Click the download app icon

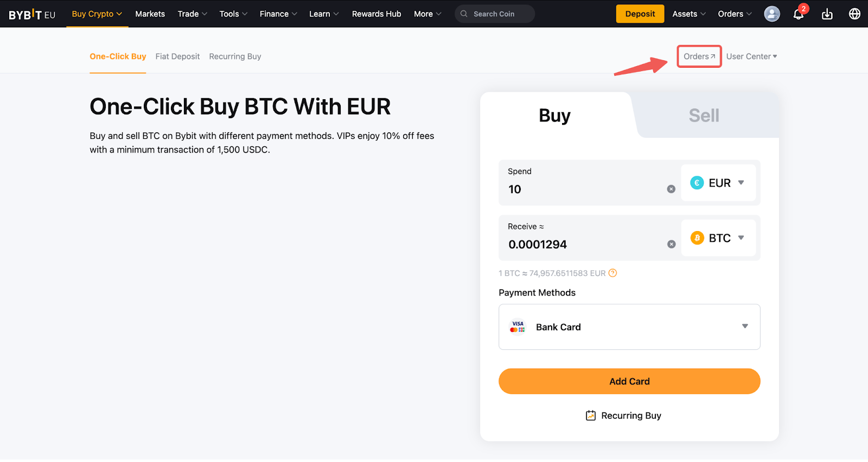(827, 14)
